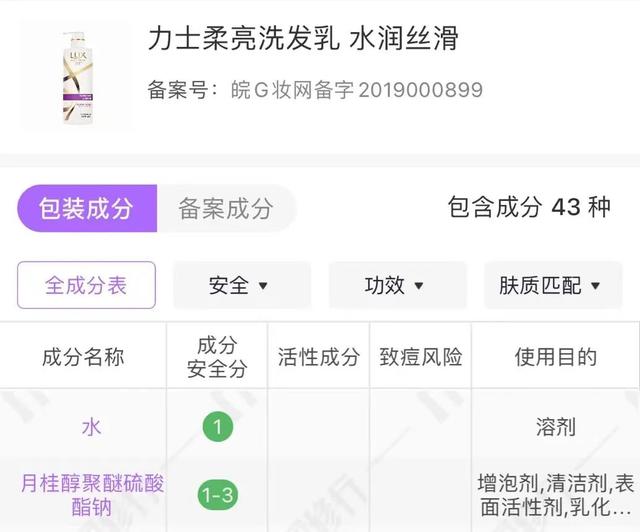Expand the 功效 filter dropdown
640x532 pixels.
pos(398,285)
